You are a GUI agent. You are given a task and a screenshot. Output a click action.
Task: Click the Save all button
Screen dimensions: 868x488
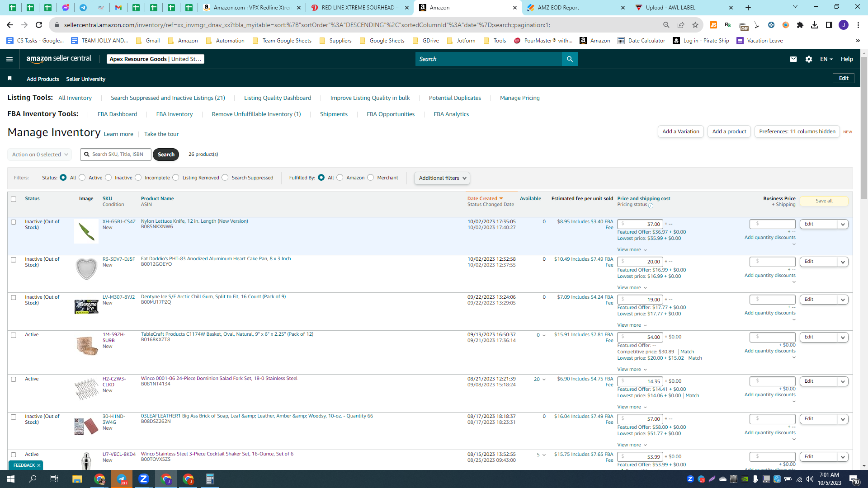(824, 201)
